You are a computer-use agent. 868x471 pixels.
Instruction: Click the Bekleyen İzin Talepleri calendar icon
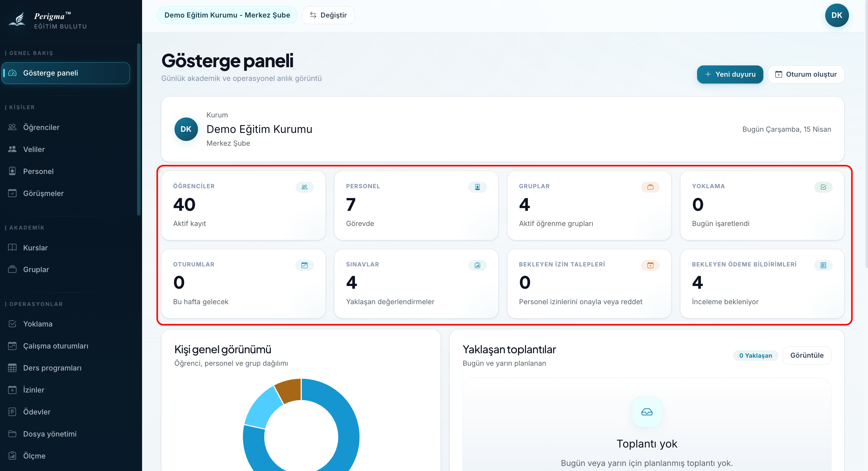pos(650,265)
